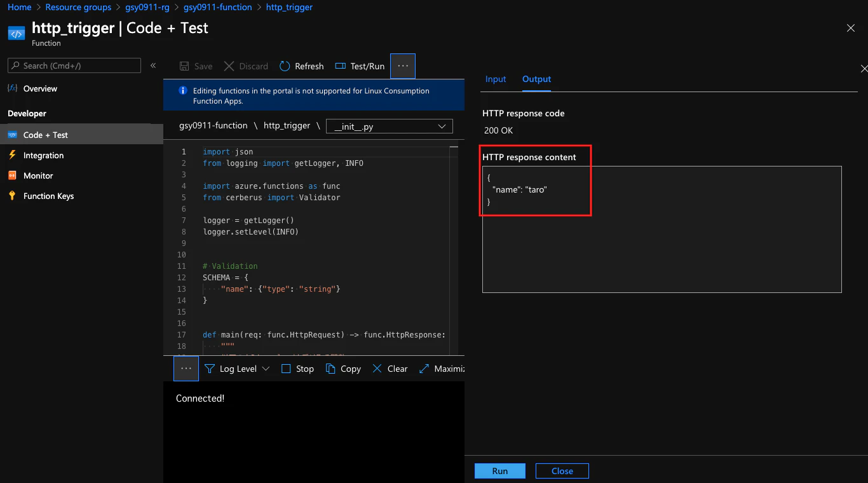
Task: Open the Test/Run panel
Action: [x=360, y=66]
